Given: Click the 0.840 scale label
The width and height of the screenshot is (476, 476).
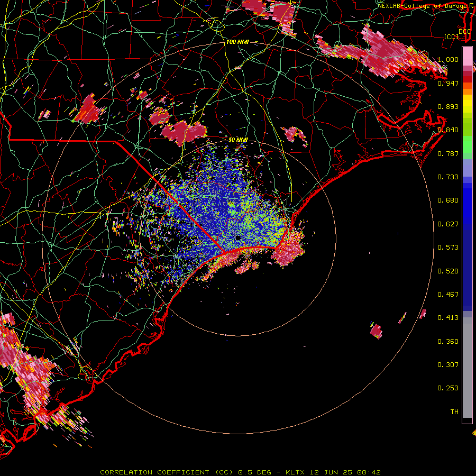Looking at the screenshot, I should coord(448,130).
